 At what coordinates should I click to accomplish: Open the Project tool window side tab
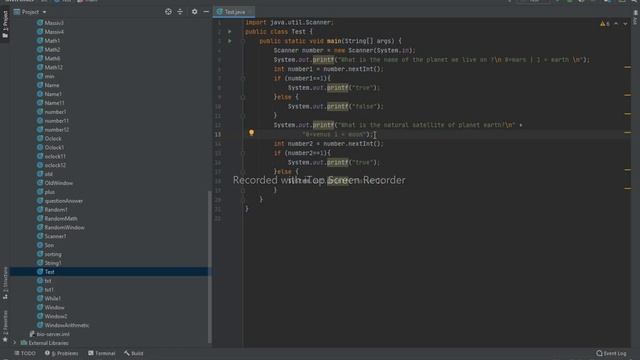5,24
